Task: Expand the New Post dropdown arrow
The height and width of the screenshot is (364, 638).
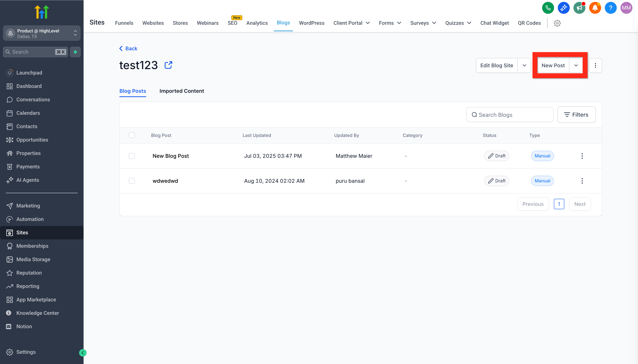Action: click(576, 66)
